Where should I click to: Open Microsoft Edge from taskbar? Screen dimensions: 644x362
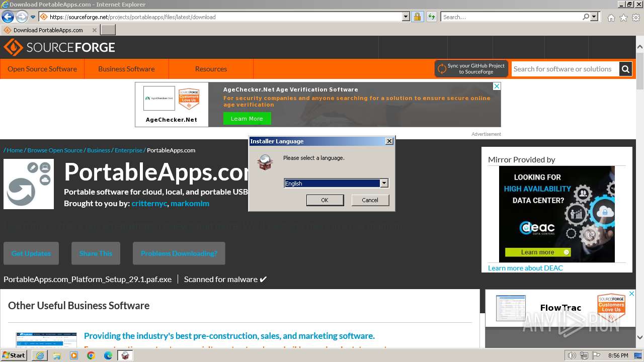tap(108, 355)
